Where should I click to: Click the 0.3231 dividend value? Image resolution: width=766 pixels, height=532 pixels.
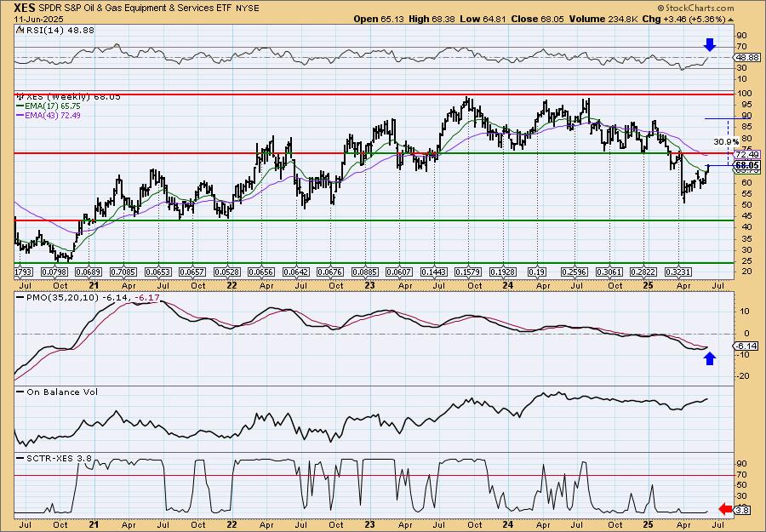(678, 272)
